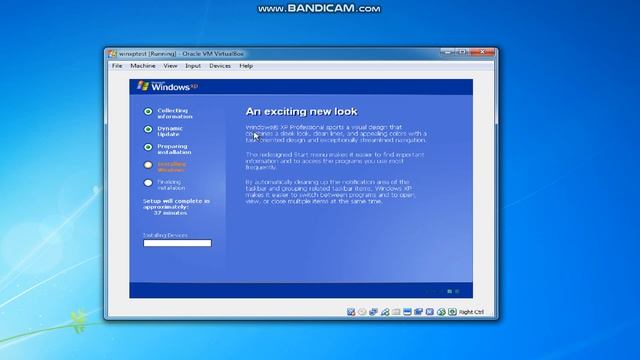Image resolution: width=640 pixels, height=360 pixels.
Task: Open the Devices menu
Action: pyautogui.click(x=220, y=66)
